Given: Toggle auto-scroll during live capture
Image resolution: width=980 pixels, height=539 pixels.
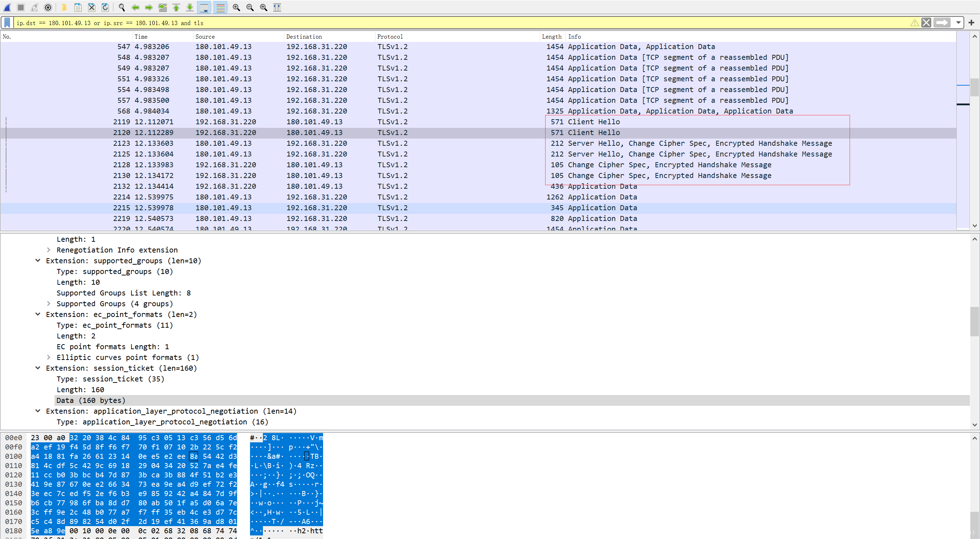Looking at the screenshot, I should 204,7.
